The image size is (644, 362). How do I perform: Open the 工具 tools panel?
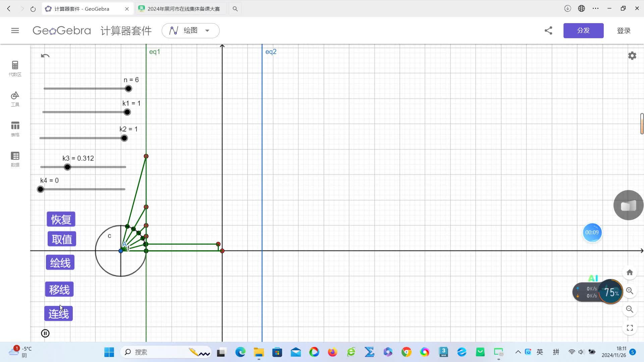point(15,99)
